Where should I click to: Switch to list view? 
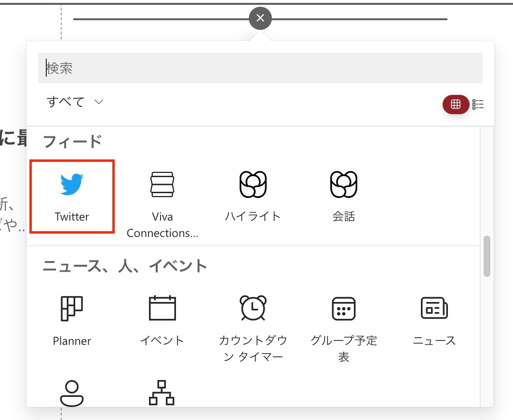pyautogui.click(x=478, y=104)
